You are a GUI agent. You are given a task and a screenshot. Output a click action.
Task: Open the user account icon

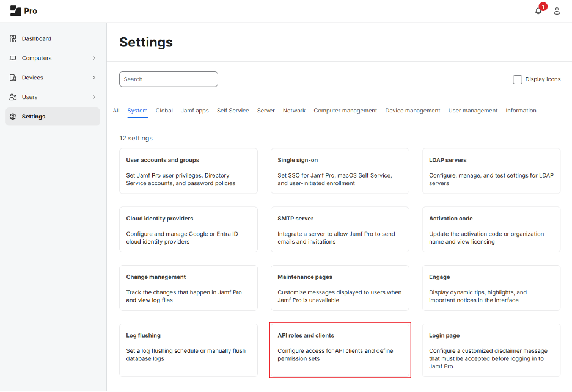(x=557, y=11)
